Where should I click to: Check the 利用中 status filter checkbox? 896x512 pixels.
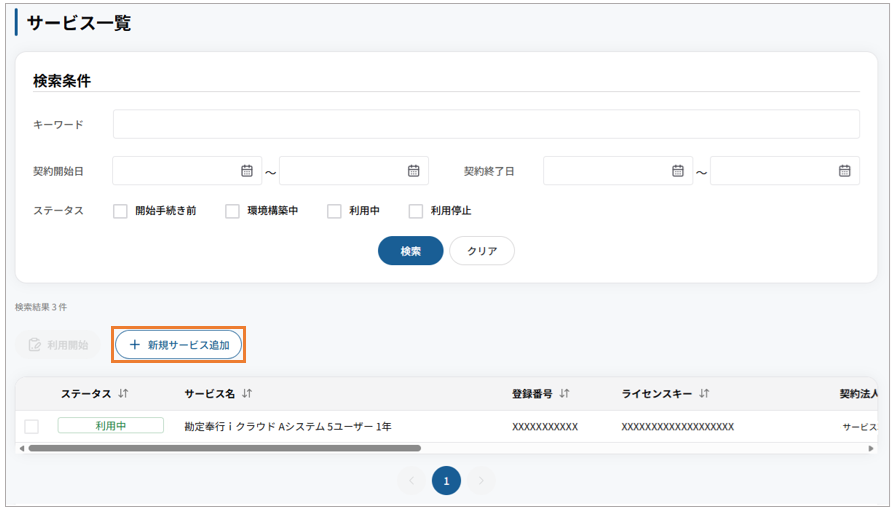coord(334,211)
